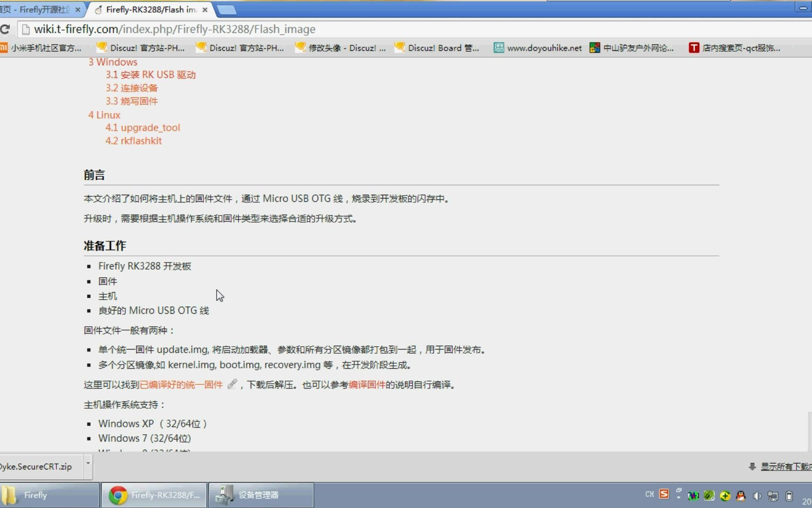Open 修改头像 - Discuz! bookmark
Viewport: 812px width, 508px height.
click(340, 48)
